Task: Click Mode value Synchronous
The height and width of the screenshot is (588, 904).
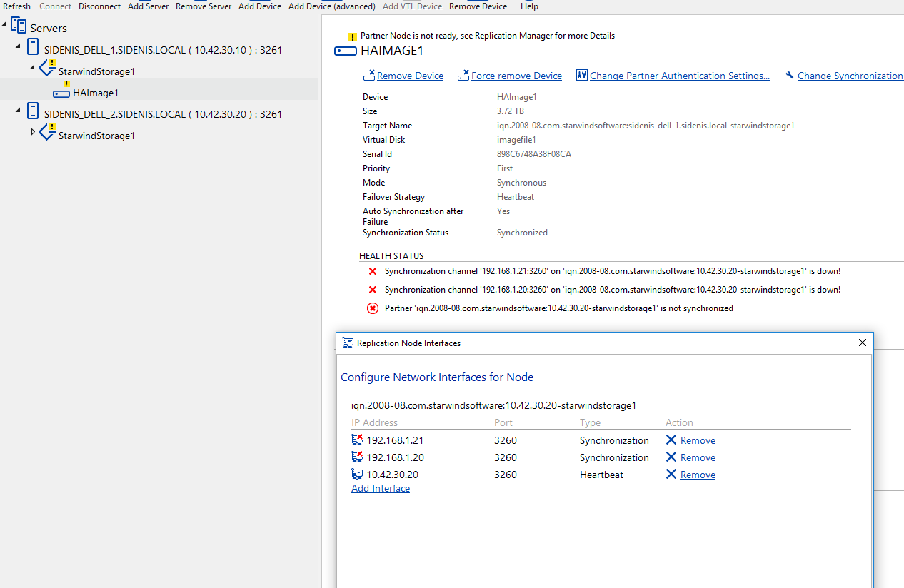Action: pyautogui.click(x=521, y=183)
